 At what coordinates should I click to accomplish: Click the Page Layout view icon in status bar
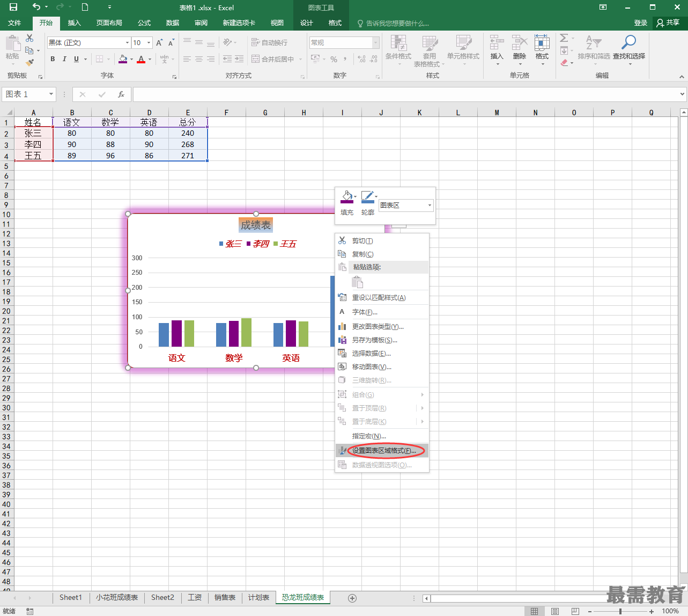click(555, 611)
